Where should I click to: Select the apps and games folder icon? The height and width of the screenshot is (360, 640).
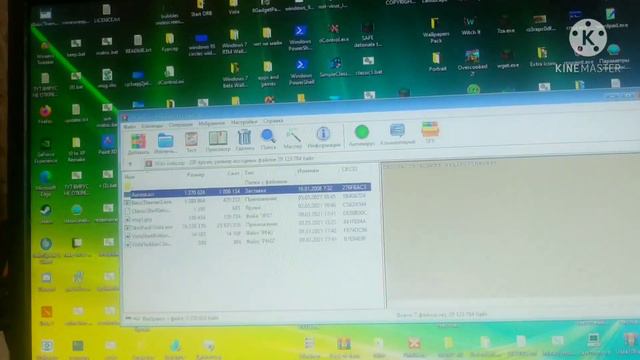pyautogui.click(x=268, y=73)
